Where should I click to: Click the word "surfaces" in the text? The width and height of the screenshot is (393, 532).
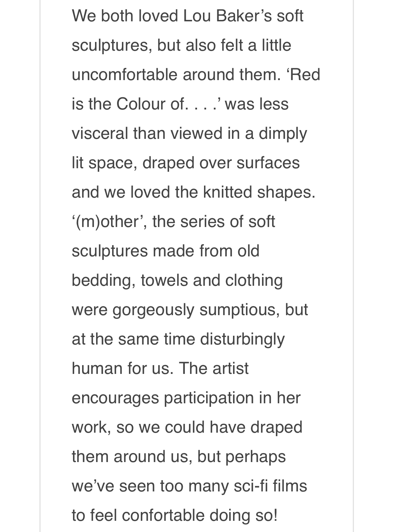pos(268,163)
